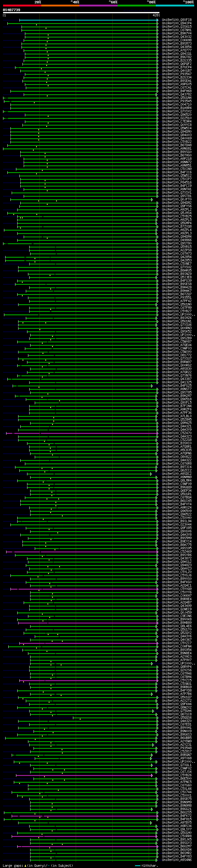The width and height of the screenshot is (197, 868).
Task: Click the cyan ~100% identity legend segment
Action: pyautogui.click(x=175, y=6)
